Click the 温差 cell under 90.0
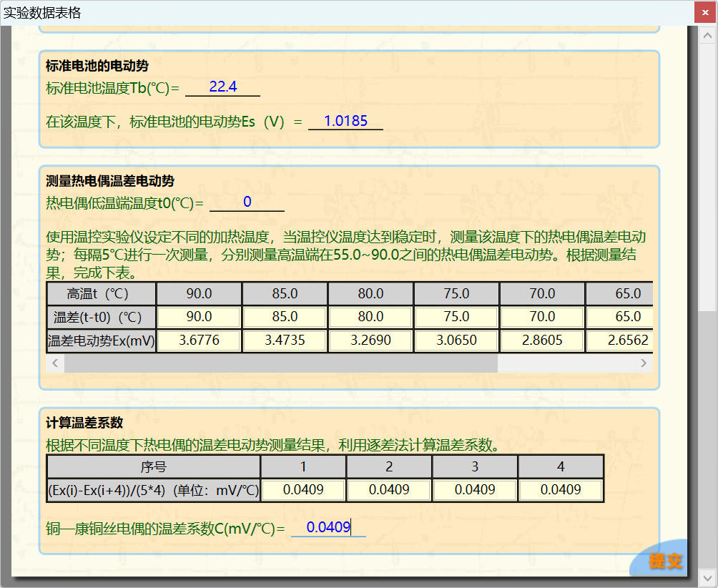 coord(199,316)
